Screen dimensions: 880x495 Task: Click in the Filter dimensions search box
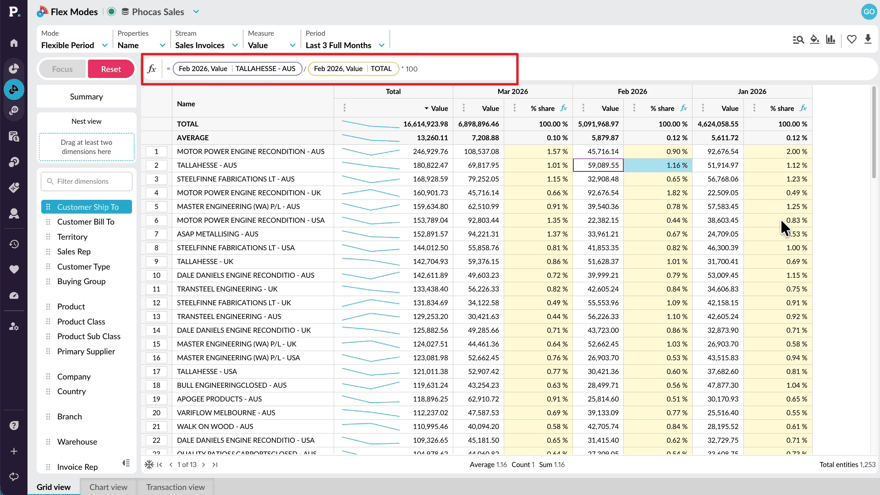click(x=86, y=181)
